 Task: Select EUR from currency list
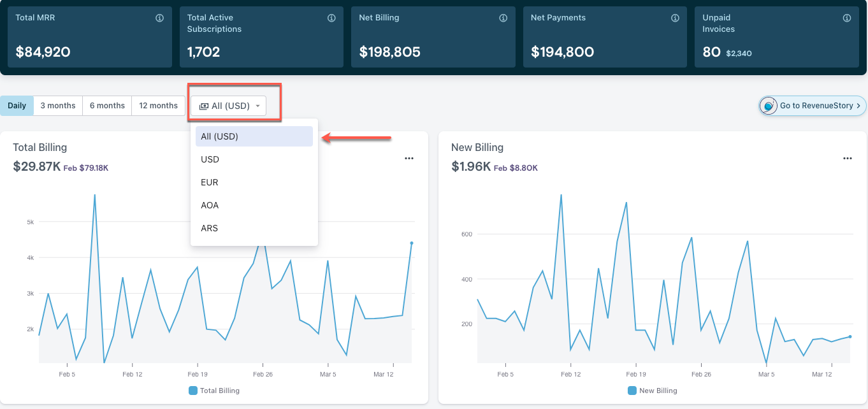210,182
